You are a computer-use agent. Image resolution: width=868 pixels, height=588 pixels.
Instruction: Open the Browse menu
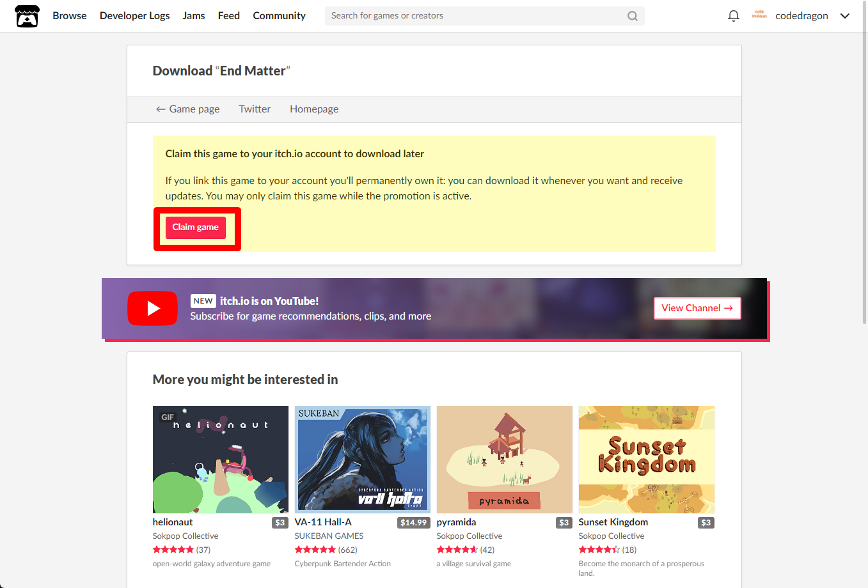coord(70,16)
